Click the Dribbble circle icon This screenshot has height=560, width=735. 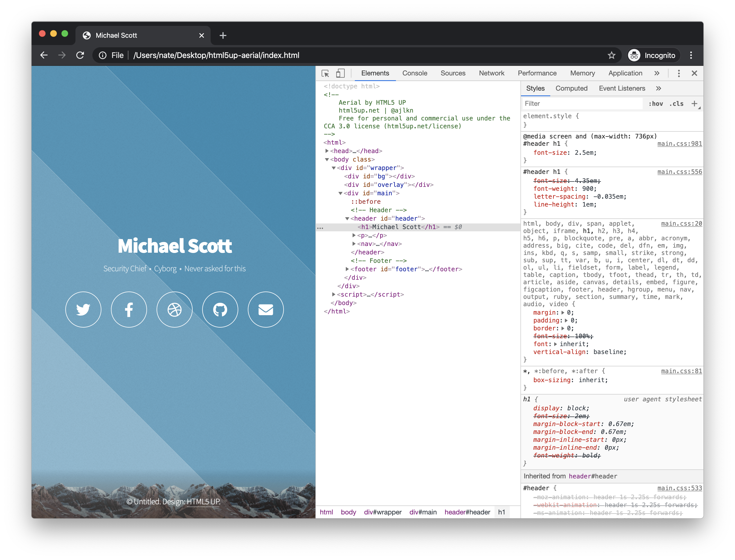point(174,310)
